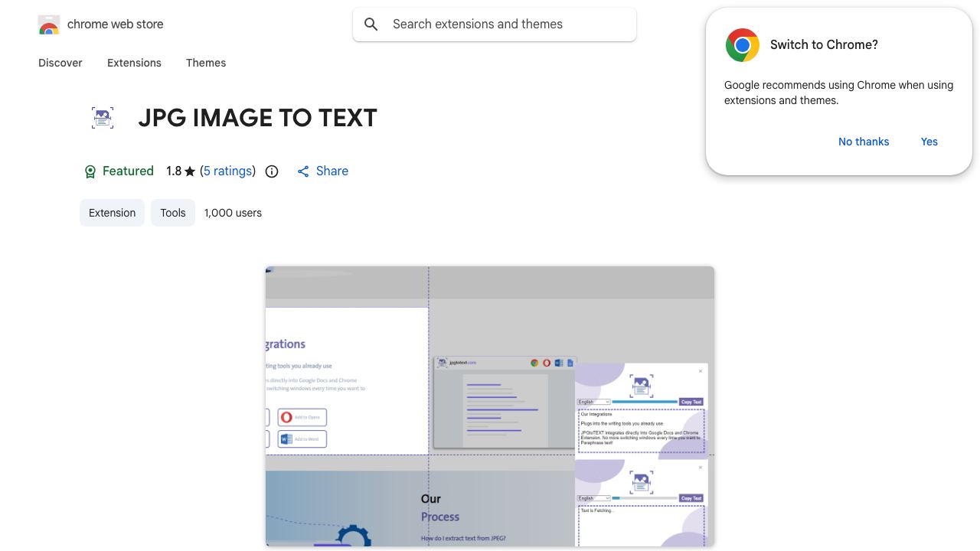The height and width of the screenshot is (551, 980).
Task: Focus the Search extensions and themes field
Action: pos(495,24)
